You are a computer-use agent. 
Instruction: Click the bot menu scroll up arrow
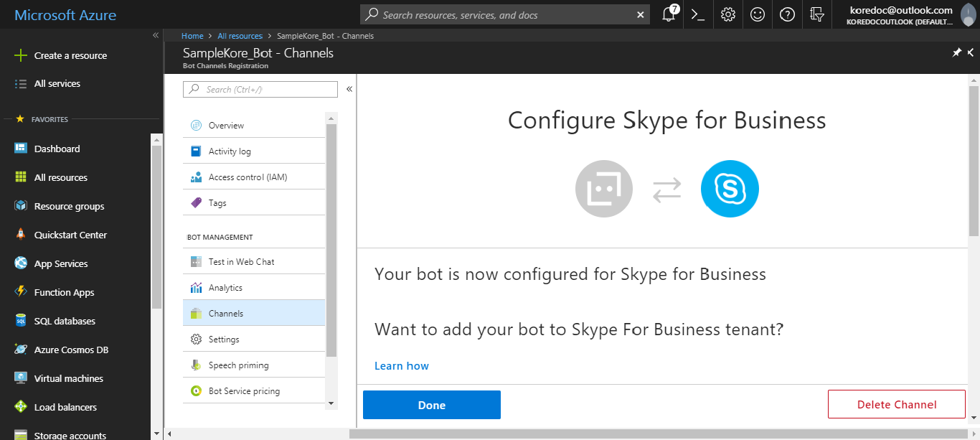click(331, 118)
